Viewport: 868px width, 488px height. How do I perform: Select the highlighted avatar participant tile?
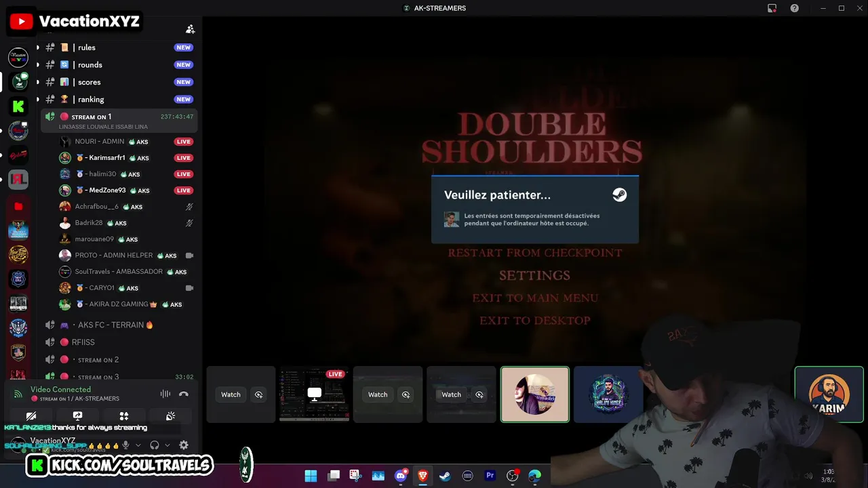click(x=535, y=394)
